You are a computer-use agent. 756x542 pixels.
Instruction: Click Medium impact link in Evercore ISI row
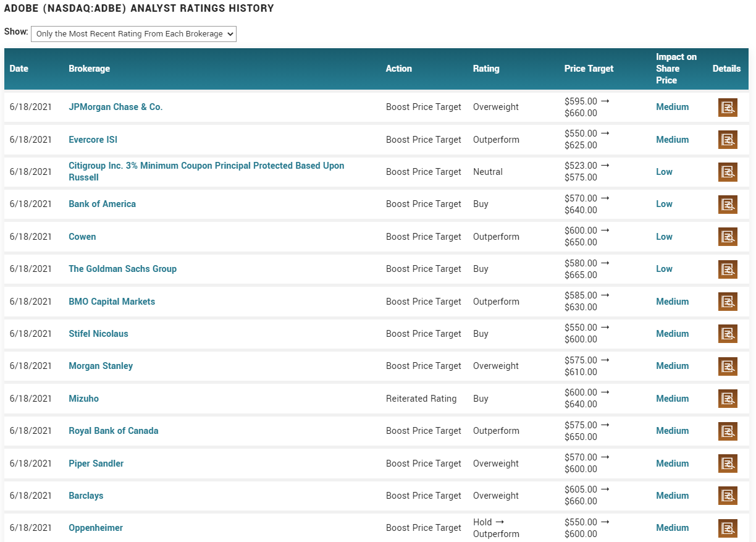672,140
